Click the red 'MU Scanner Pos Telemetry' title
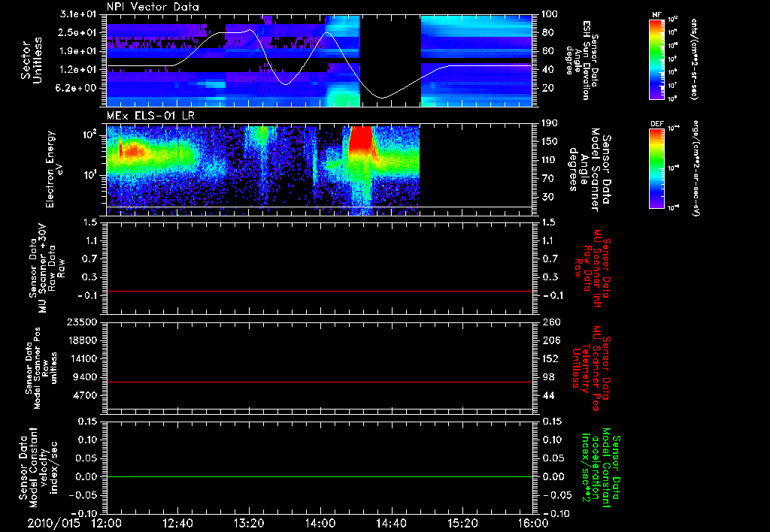Viewport: 770px width, 532px height. point(591,368)
